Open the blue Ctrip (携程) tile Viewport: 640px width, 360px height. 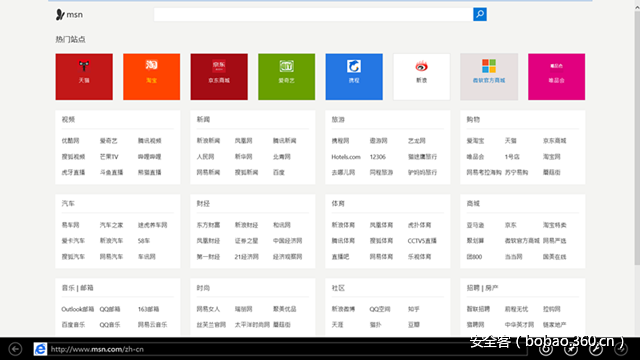point(354,77)
